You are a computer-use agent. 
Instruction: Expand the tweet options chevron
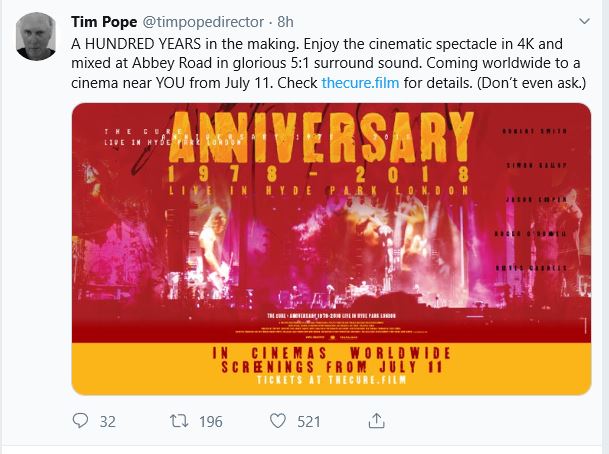(581, 22)
